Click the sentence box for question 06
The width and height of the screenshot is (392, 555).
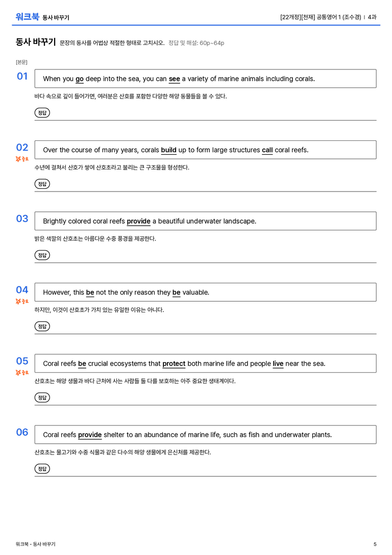pyautogui.click(x=206, y=435)
